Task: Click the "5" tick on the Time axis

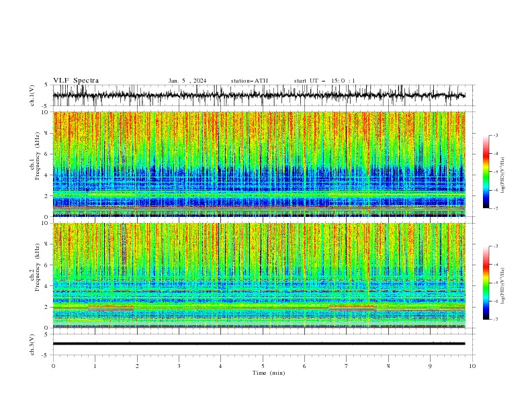Action: [x=263, y=366]
